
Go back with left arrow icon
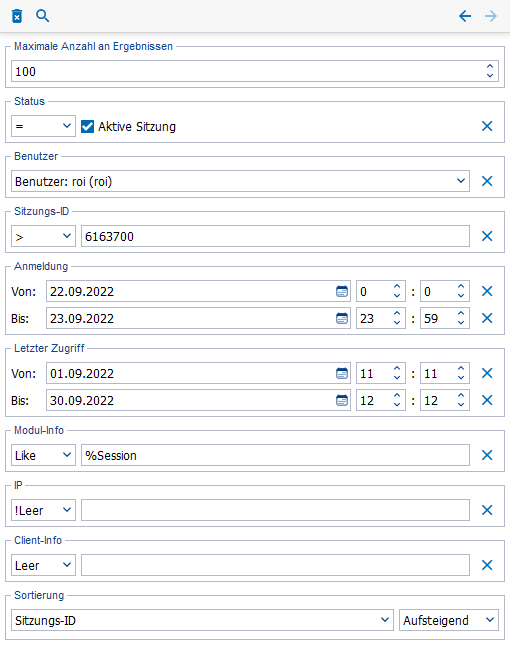click(x=465, y=16)
